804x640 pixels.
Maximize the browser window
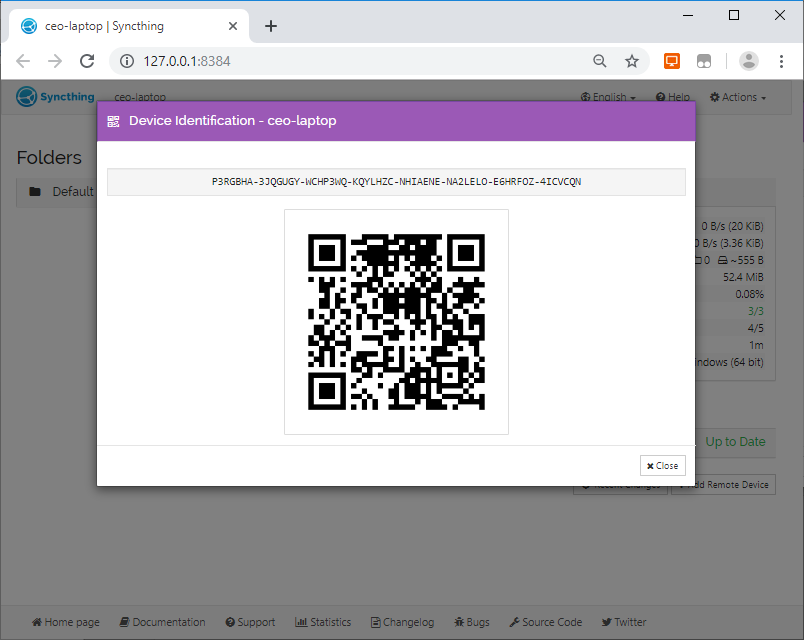[x=734, y=15]
